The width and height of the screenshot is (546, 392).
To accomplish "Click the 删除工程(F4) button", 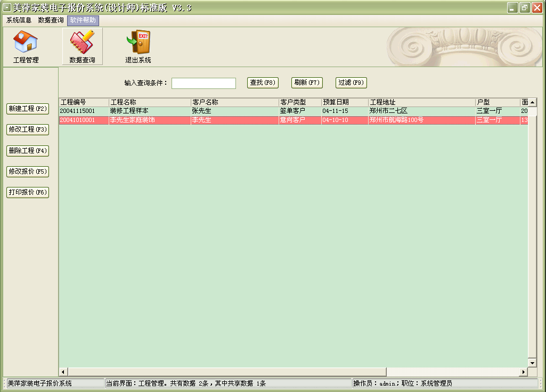I will tap(28, 151).
